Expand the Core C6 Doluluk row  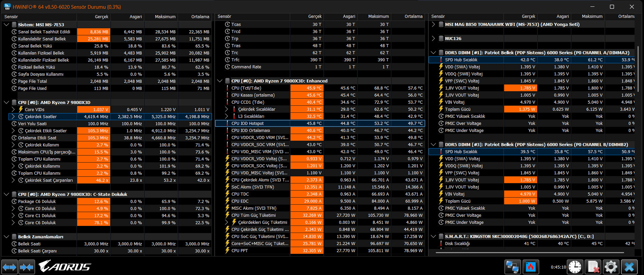[13, 222]
